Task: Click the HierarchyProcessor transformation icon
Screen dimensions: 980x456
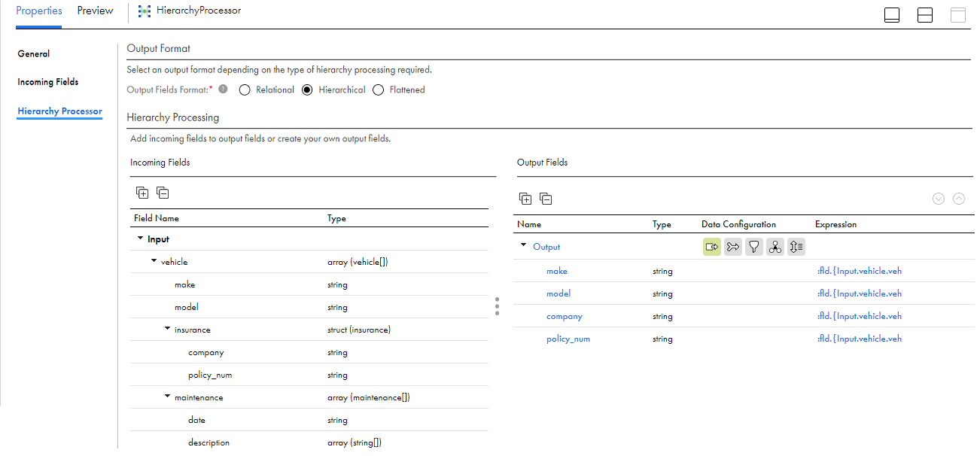Action: click(x=145, y=11)
